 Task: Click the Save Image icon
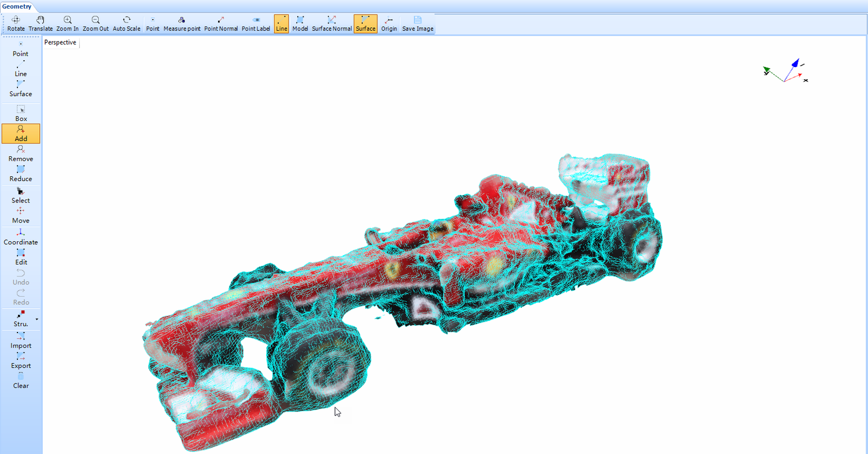click(417, 23)
